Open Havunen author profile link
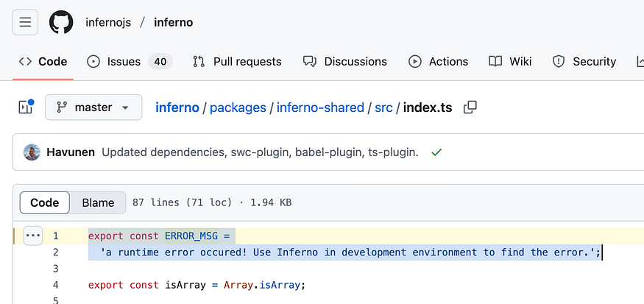 (x=71, y=152)
